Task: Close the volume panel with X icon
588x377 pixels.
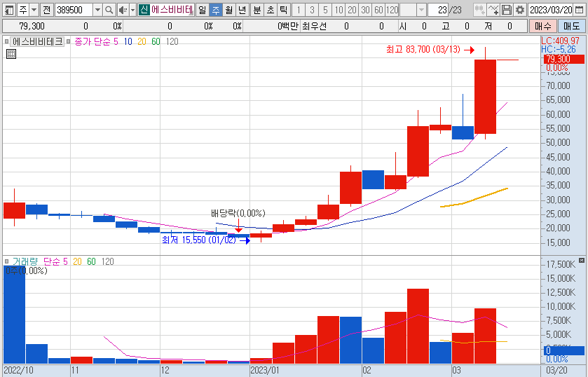Action: pyautogui.click(x=582, y=261)
